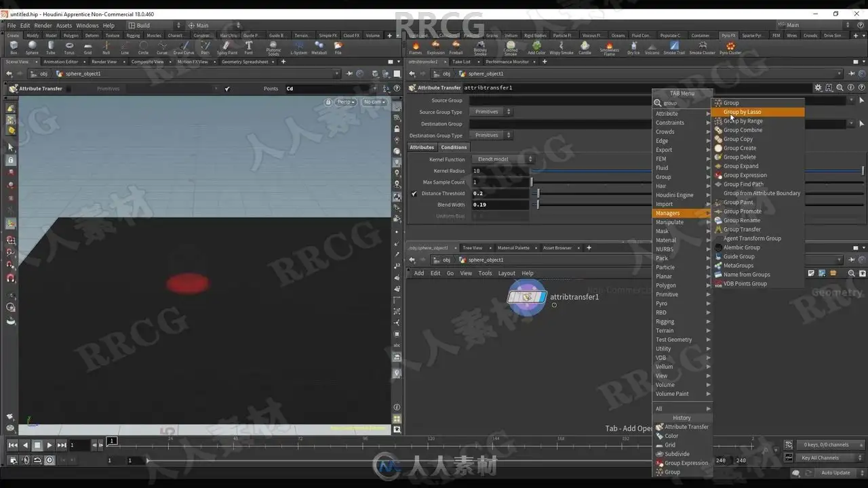868x488 pixels.
Task: Select the Metaball shelf tool
Action: 319,47
